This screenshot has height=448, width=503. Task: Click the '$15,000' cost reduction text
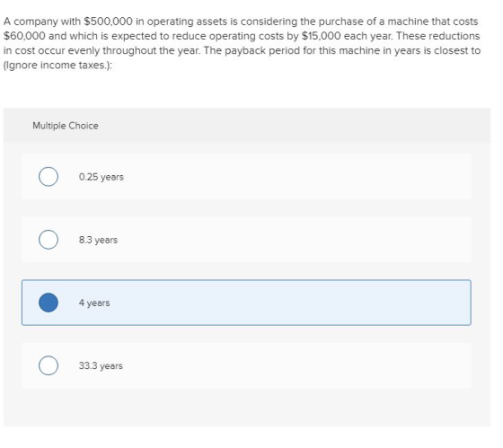(x=322, y=36)
